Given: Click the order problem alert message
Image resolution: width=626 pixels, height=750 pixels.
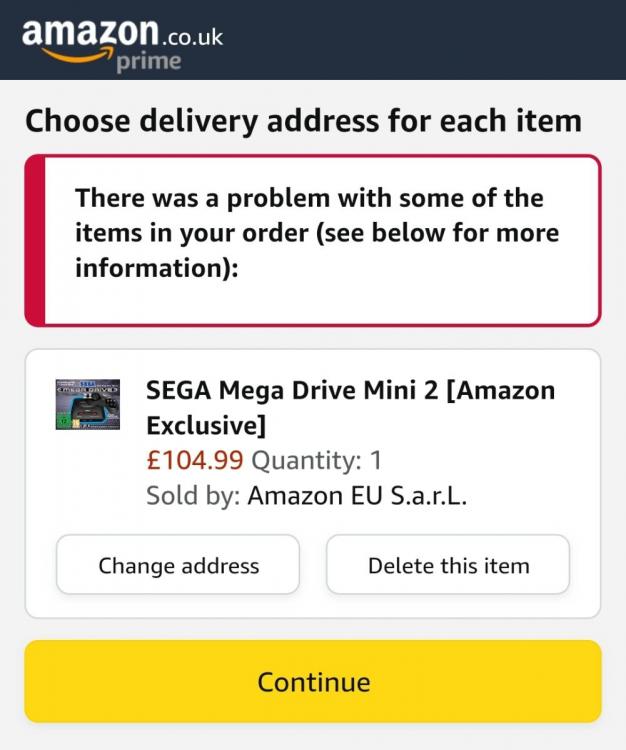Looking at the screenshot, I should click(317, 233).
